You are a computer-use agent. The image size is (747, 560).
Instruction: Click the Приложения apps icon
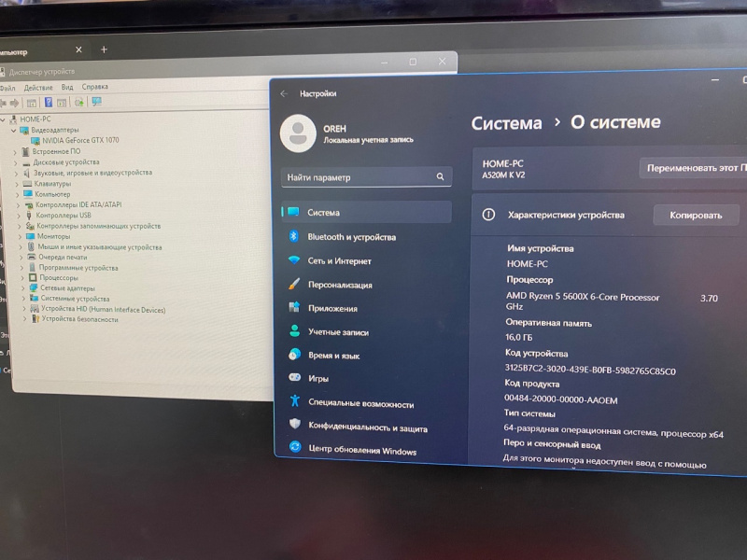[x=294, y=307]
